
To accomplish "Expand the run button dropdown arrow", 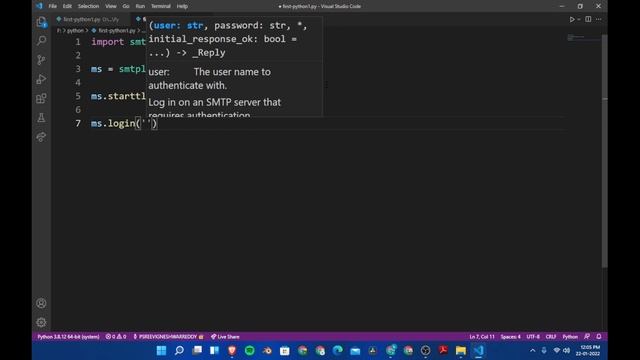I will (x=579, y=19).
